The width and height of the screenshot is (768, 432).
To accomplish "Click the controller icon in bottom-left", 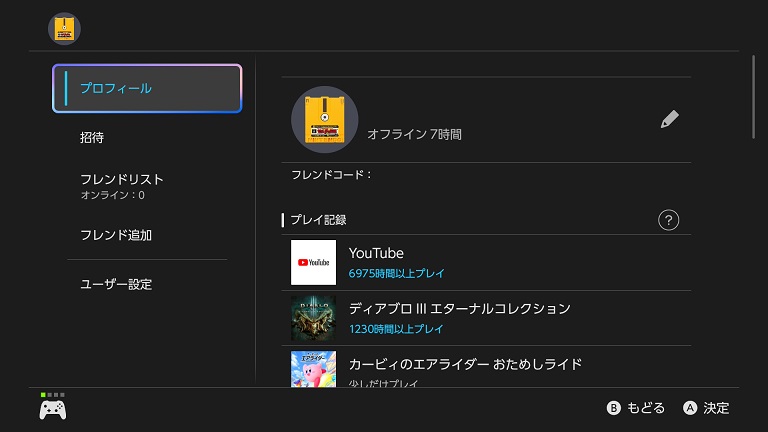I will 53,409.
